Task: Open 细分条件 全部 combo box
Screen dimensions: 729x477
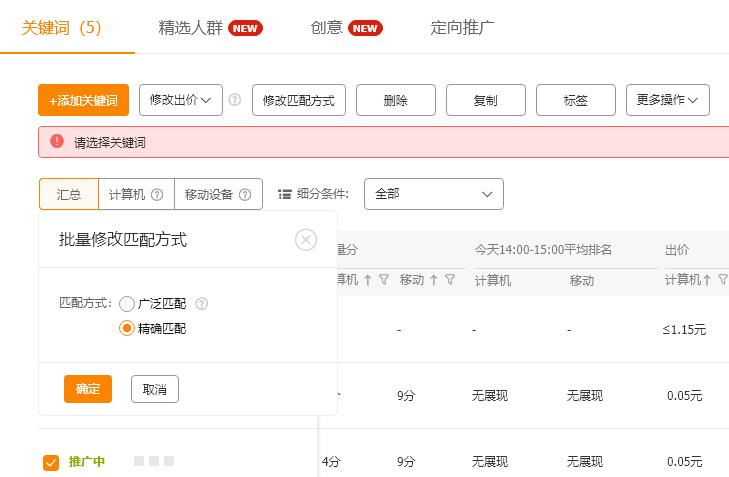Action: [433, 194]
